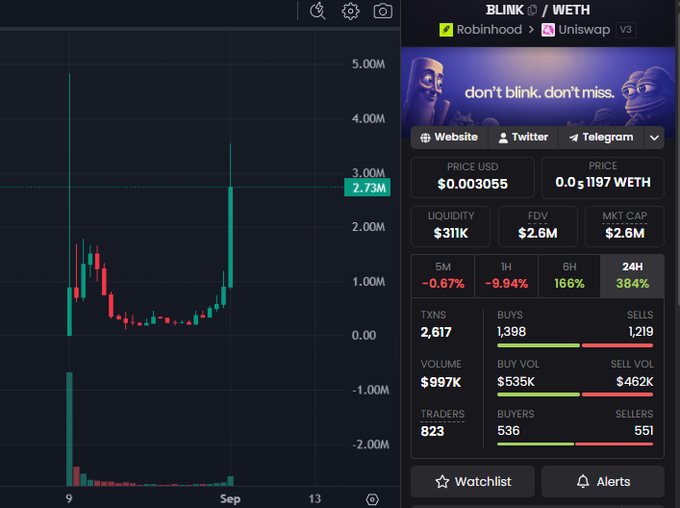The height and width of the screenshot is (508, 680).
Task: Select the 5M timeframe tab
Action: pos(443,276)
